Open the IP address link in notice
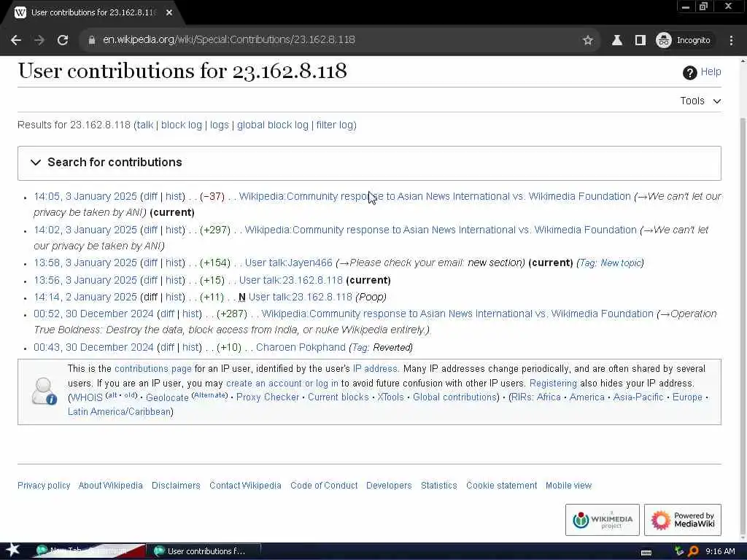This screenshot has height=560, width=747. pyautogui.click(x=375, y=368)
